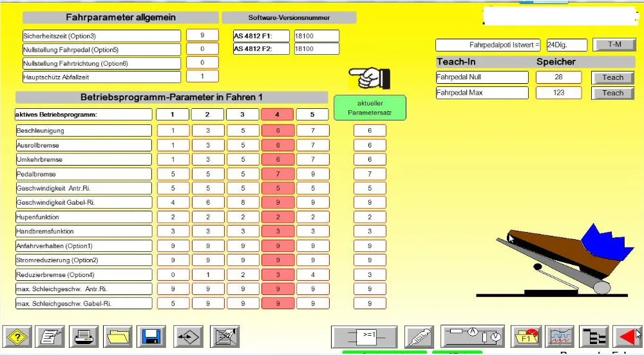Click the Fahrpedalpoti Istwert 24Dig. field
Viewport: 644px width, 355px height.
click(x=567, y=45)
